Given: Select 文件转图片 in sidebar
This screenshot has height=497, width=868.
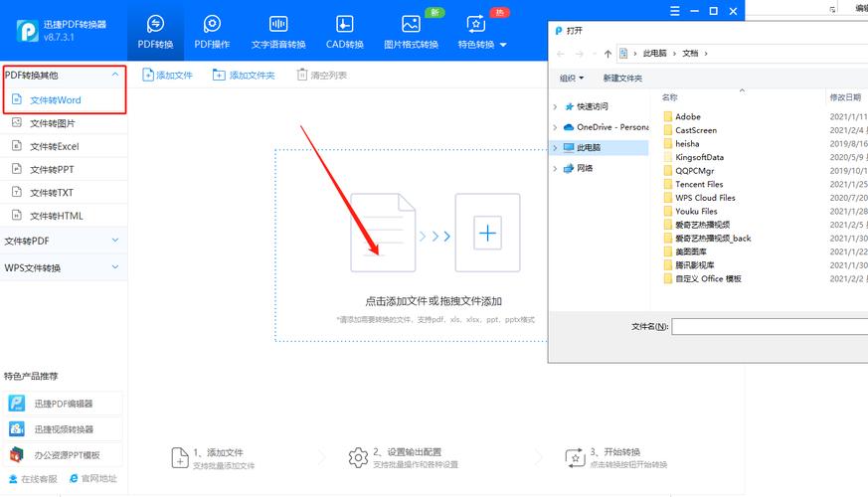Looking at the screenshot, I should point(64,123).
